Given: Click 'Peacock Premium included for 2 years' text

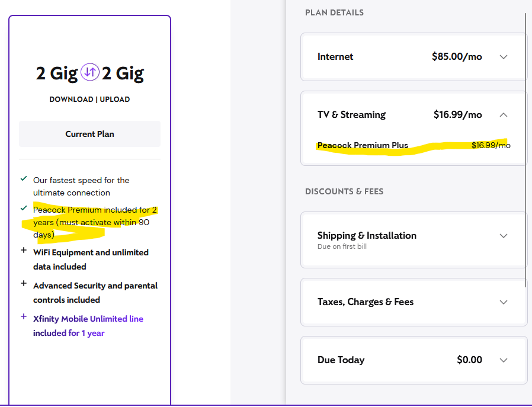Looking at the screenshot, I should [x=95, y=222].
